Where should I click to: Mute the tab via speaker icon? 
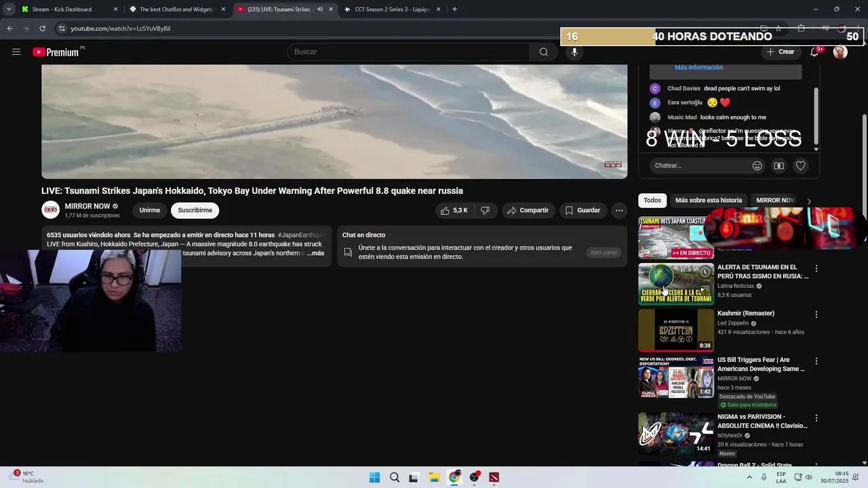(x=320, y=9)
